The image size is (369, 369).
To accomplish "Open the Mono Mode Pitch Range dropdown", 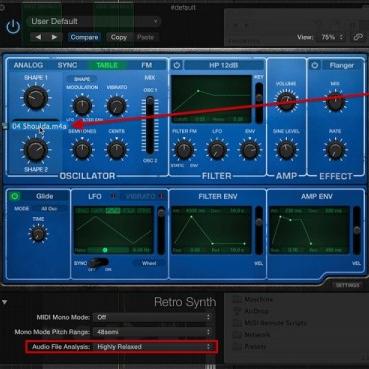I will [x=154, y=332].
